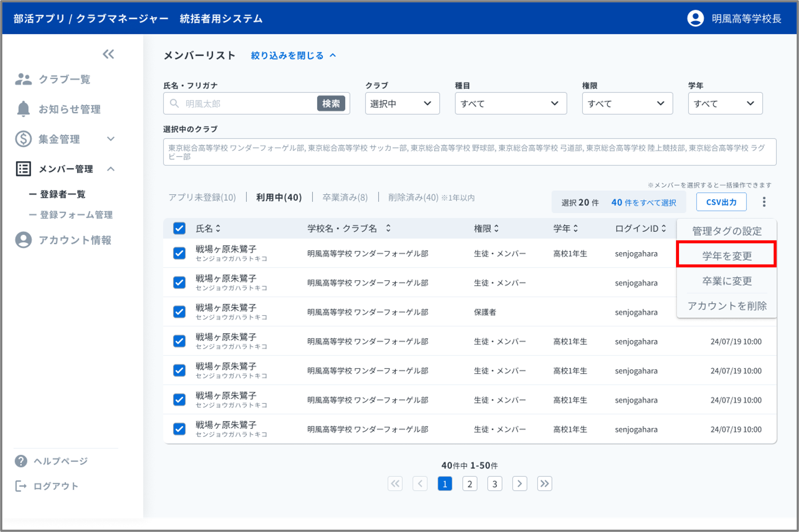Open 登録者一覧 in sidebar
Screen dimensions: 799x532
62,194
